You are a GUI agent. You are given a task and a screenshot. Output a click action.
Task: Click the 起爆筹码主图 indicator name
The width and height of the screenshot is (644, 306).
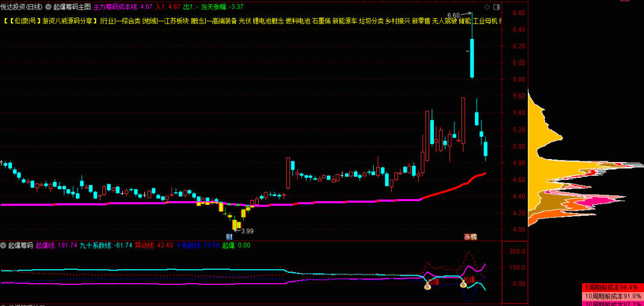[72, 7]
